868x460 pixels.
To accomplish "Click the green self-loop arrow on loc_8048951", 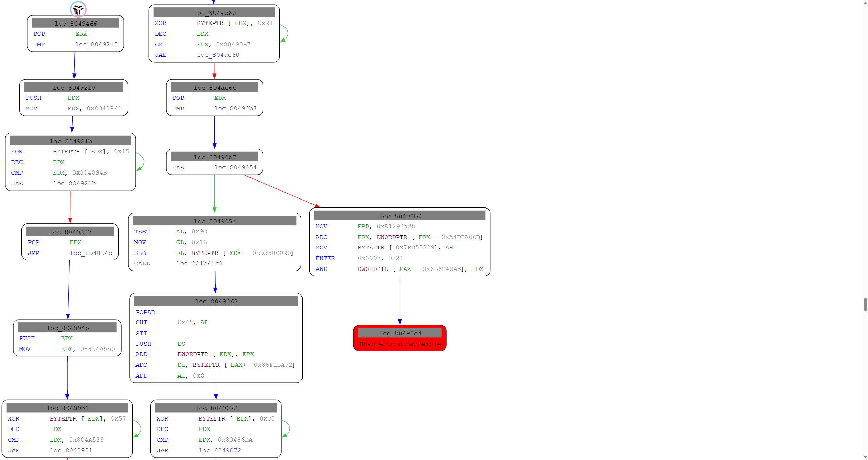I will tap(137, 429).
